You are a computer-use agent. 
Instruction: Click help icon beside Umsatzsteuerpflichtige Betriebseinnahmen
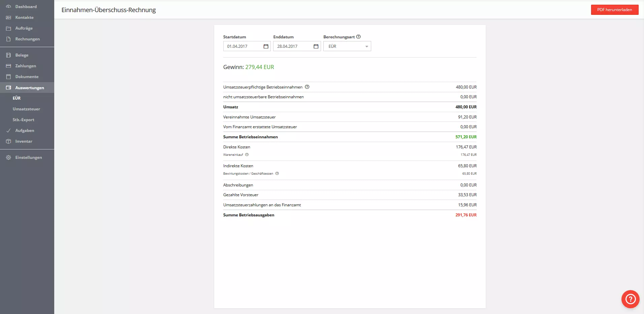[x=307, y=87]
